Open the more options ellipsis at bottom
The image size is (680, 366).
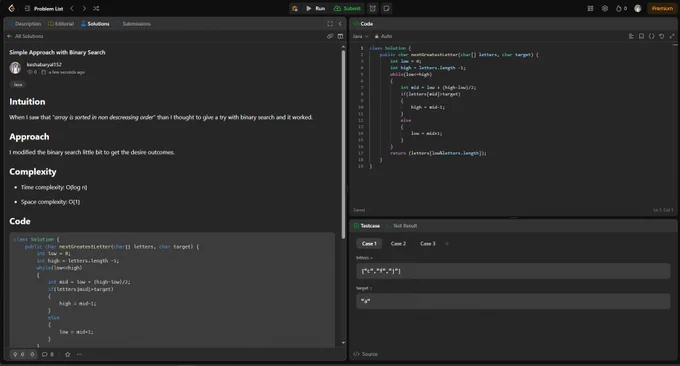pos(79,354)
